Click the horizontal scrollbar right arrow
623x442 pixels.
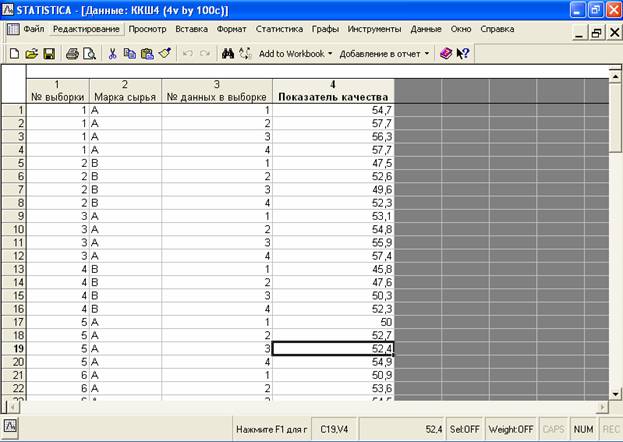click(602, 407)
